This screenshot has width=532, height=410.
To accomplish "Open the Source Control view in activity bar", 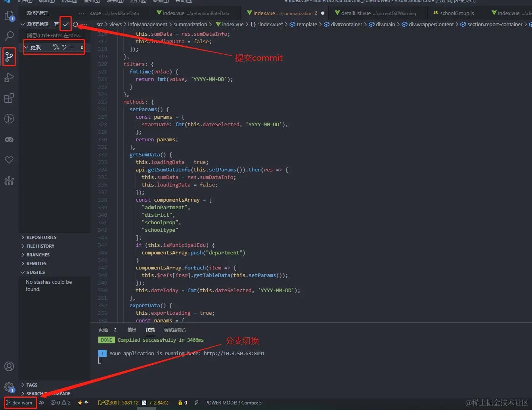I will pyautogui.click(x=9, y=57).
